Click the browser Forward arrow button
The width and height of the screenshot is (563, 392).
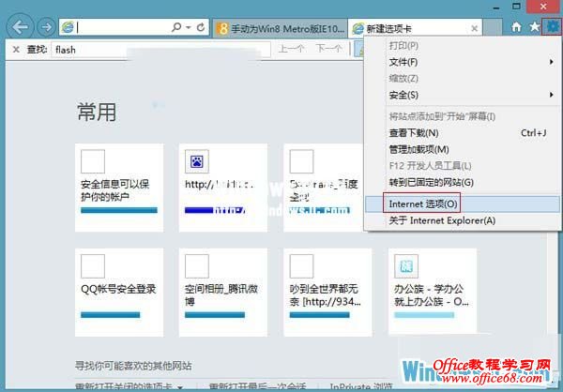[x=46, y=26]
